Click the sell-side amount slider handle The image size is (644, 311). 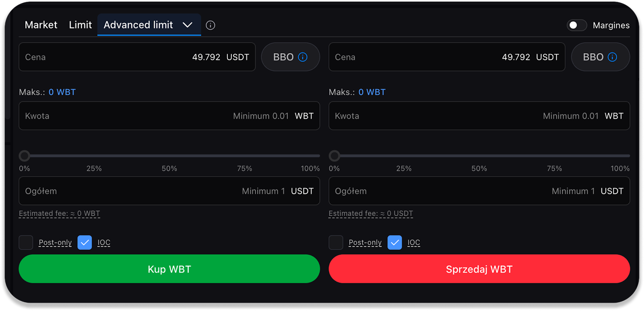pyautogui.click(x=334, y=156)
